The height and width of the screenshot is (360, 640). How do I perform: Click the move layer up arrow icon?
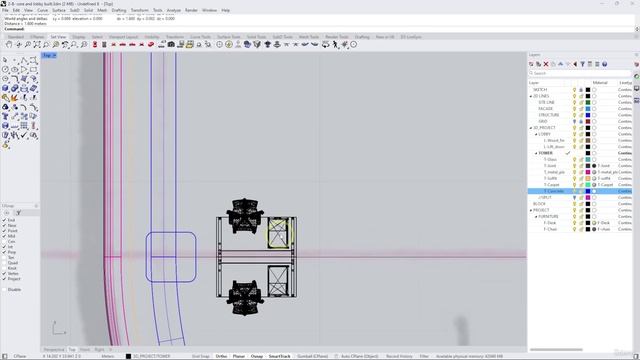point(560,64)
